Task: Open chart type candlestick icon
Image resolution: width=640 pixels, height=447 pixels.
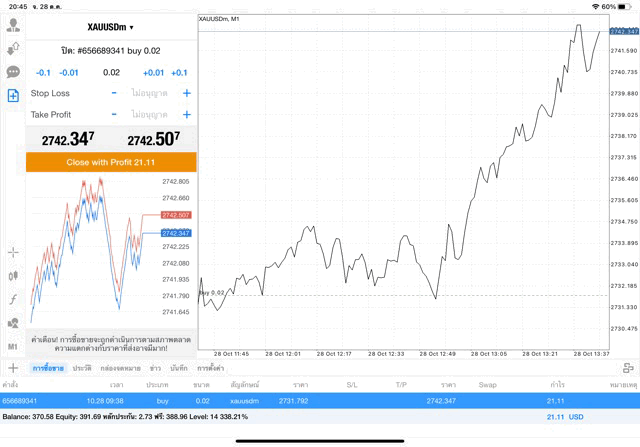Action: 13,275
